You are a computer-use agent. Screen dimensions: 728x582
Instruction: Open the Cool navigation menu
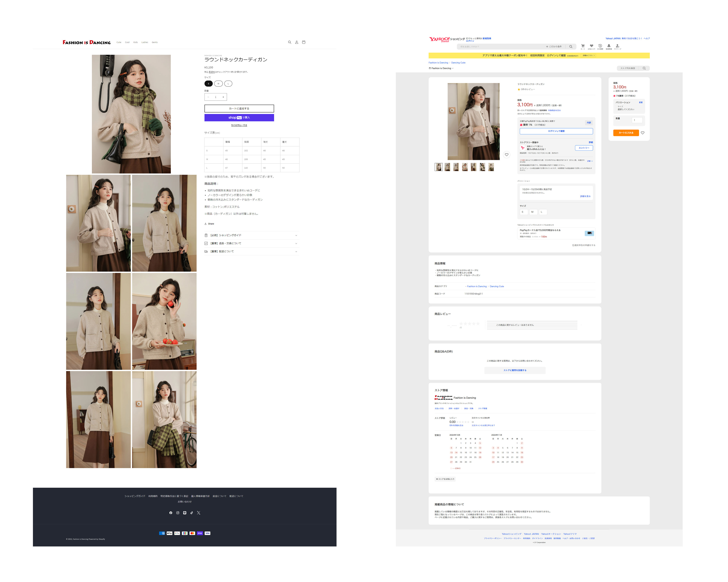coord(127,42)
